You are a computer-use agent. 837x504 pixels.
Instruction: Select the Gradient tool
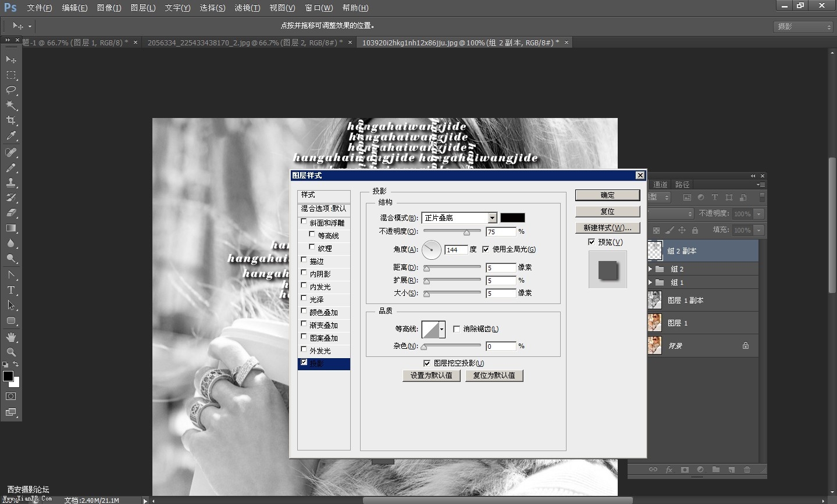pyautogui.click(x=11, y=228)
